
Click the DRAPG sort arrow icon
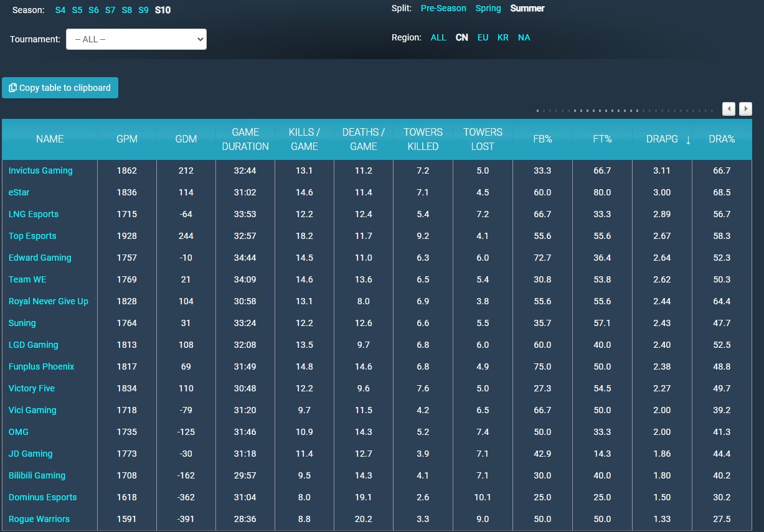pos(688,140)
